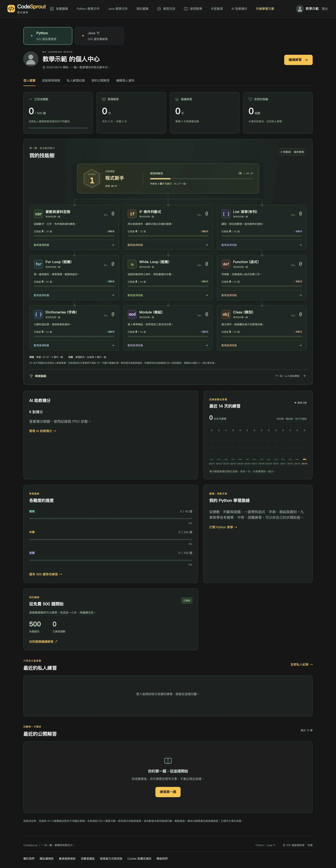Open the user avatar icon in header
The image size is (336, 868).
point(300,9)
